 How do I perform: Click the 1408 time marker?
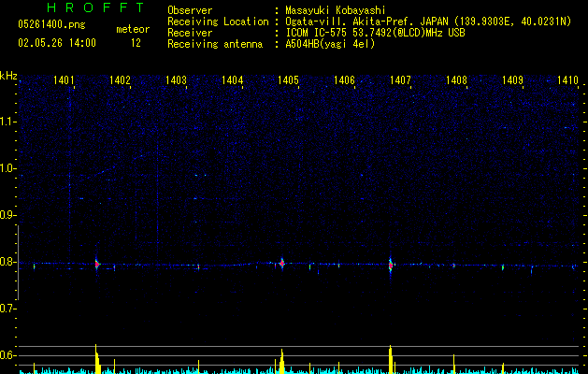(x=456, y=80)
